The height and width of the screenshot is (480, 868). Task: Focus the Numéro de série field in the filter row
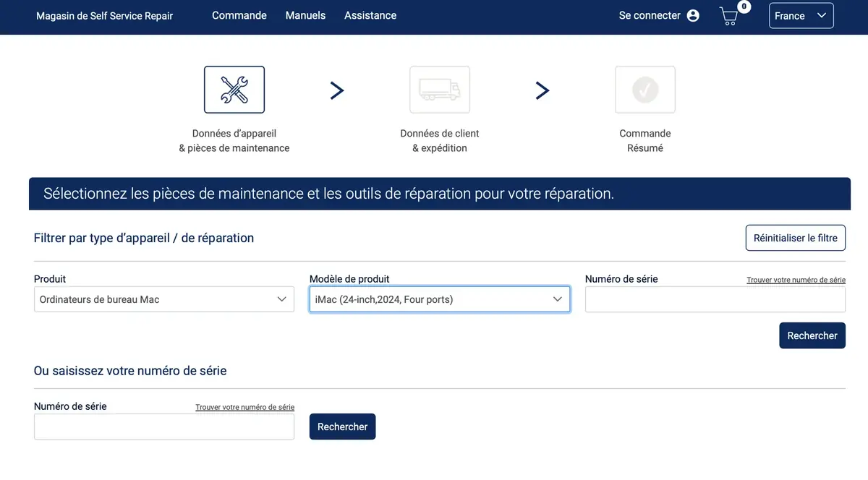715,299
